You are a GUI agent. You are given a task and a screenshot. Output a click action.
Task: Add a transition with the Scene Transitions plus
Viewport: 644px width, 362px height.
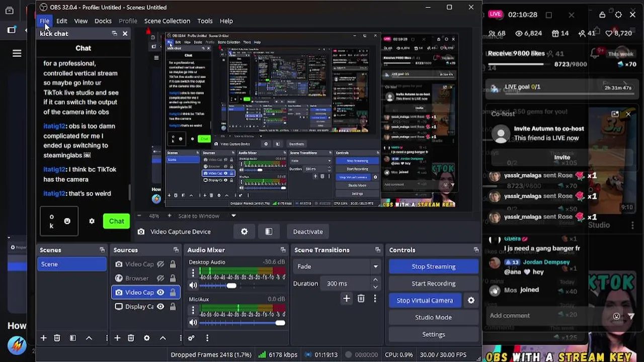tap(346, 299)
